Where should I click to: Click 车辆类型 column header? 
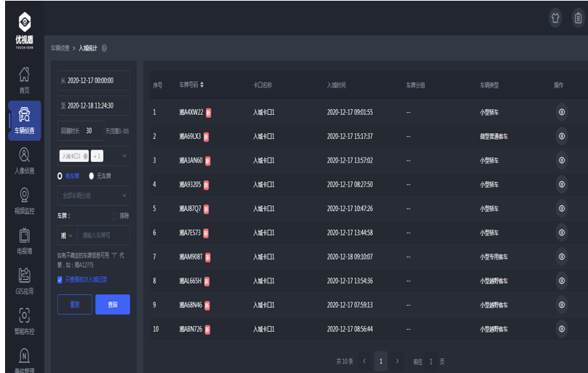click(489, 85)
